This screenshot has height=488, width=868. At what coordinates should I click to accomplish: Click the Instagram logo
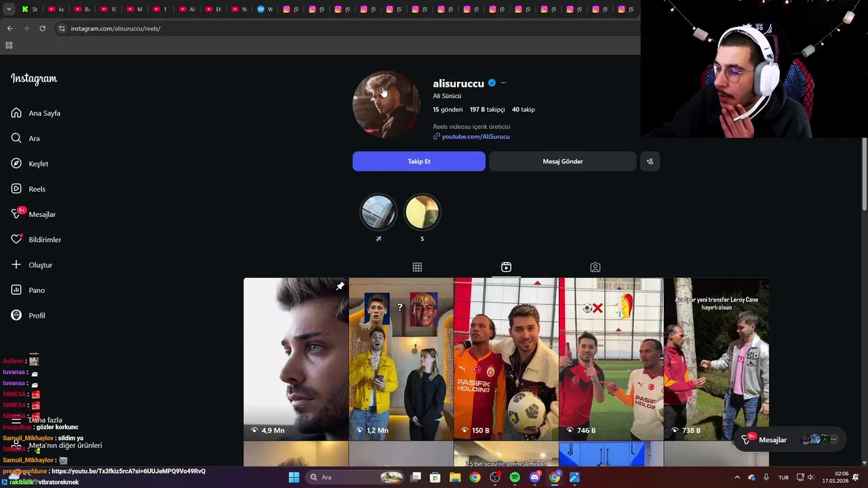(34, 79)
